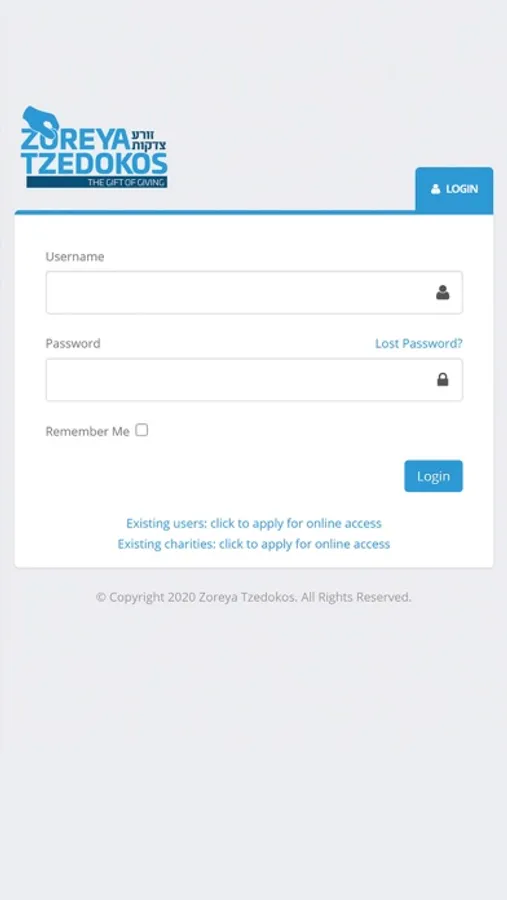507x900 pixels.
Task: Focus the Password input field
Action: (x=254, y=379)
